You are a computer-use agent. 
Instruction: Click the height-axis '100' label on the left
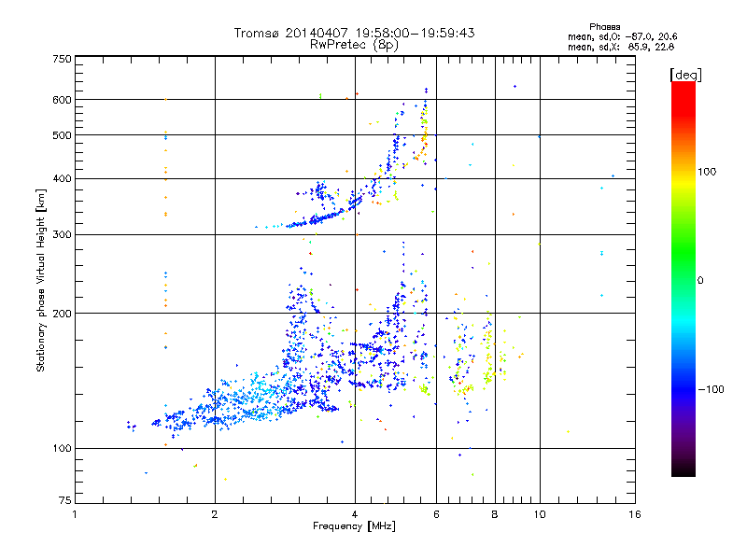(62, 449)
